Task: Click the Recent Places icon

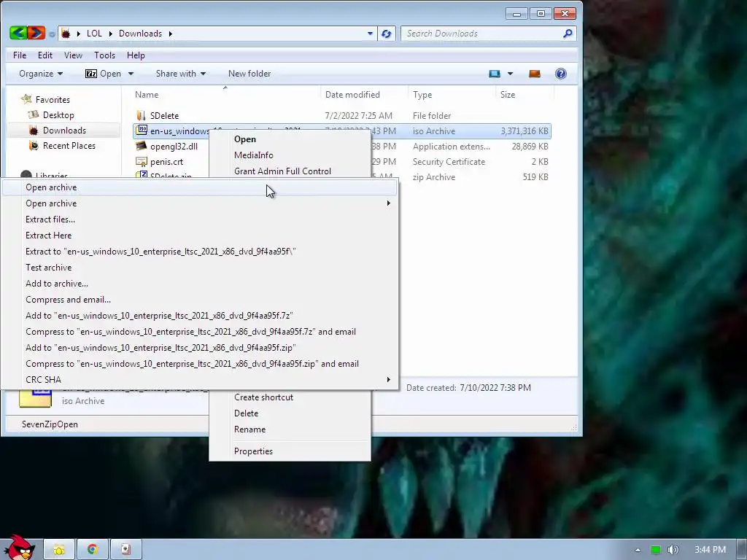Action: click(x=34, y=145)
